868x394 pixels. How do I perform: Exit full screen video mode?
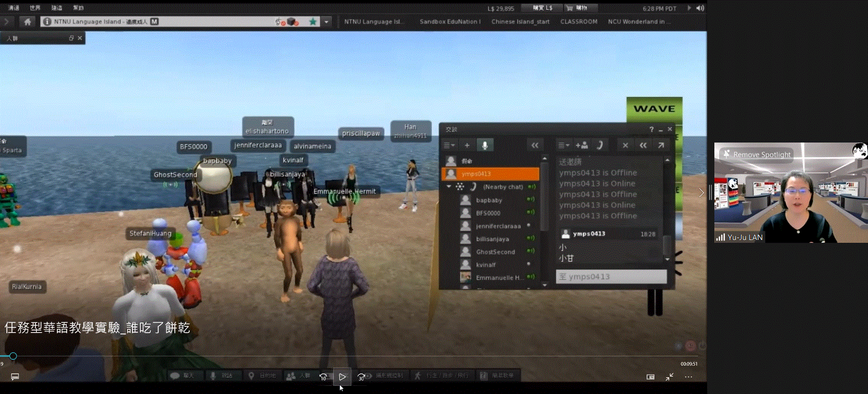point(669,377)
